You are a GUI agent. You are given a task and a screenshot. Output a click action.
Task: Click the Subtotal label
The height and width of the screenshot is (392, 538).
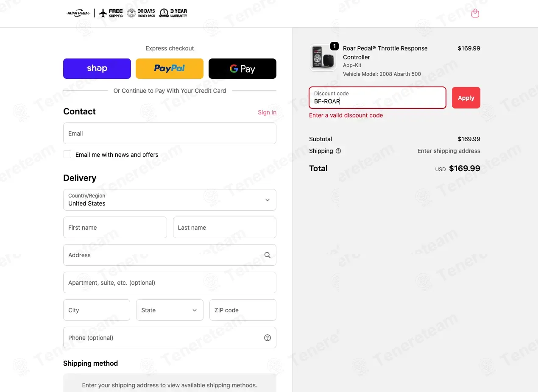[x=321, y=139]
